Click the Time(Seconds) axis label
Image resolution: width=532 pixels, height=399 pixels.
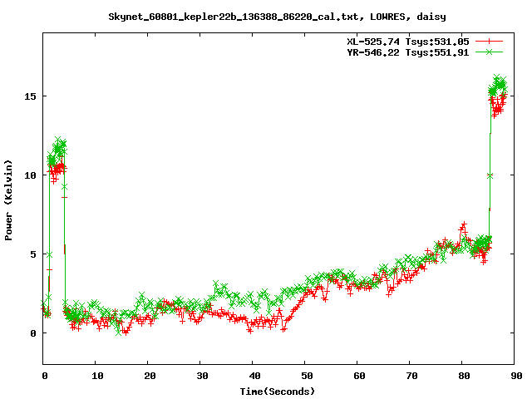click(x=277, y=392)
